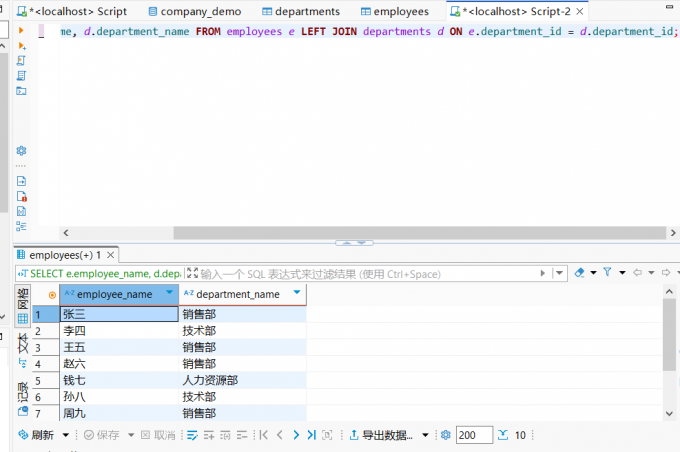The width and height of the screenshot is (680, 452).
Task: Select cell 人力资源部 in row 5
Action: [242, 380]
